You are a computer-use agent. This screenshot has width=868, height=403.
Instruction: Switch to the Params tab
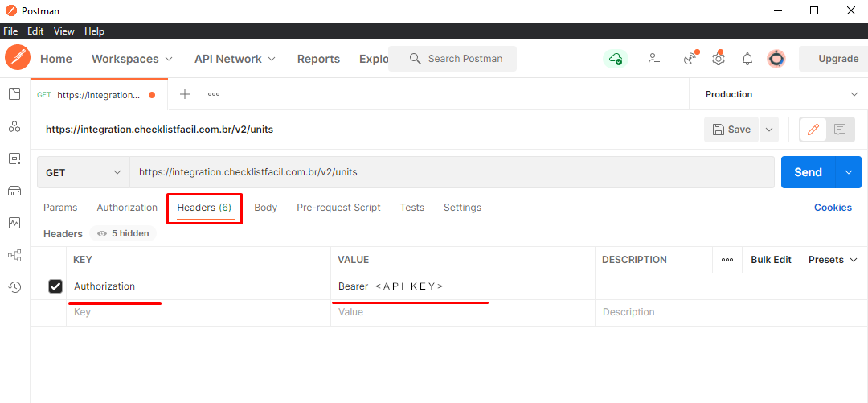click(x=60, y=208)
